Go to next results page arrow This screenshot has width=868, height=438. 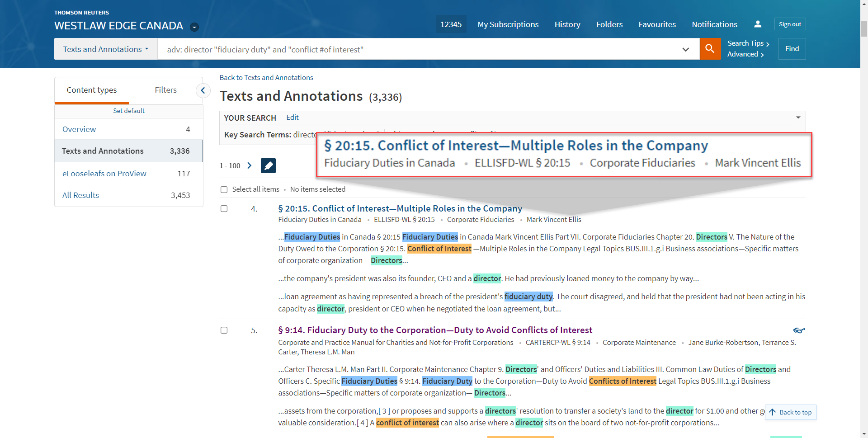coord(249,165)
